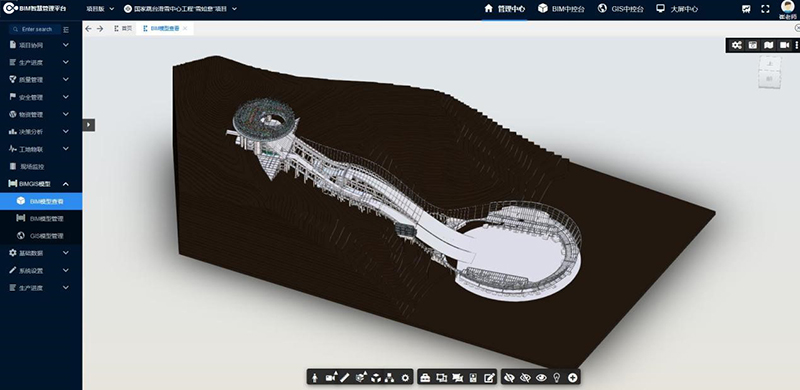
Task: Click the toolbox icon in bottom toolbar
Action: pyautogui.click(x=425, y=378)
